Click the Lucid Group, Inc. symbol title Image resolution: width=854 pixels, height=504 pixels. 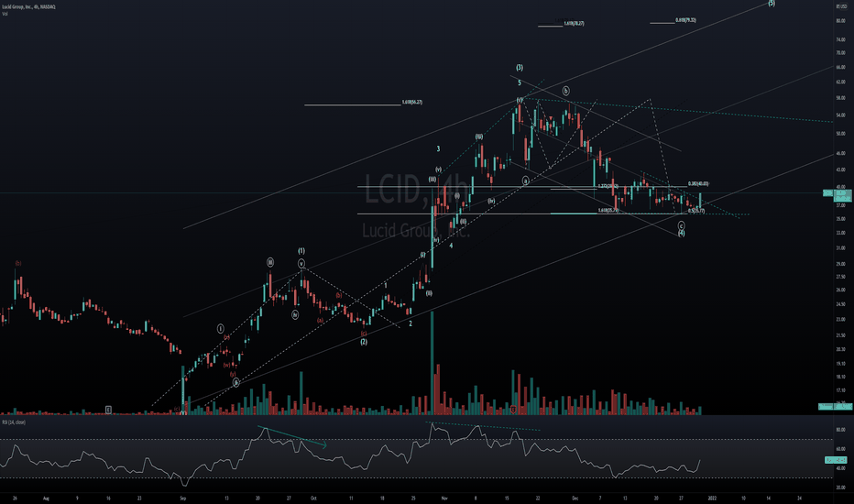(x=28, y=6)
